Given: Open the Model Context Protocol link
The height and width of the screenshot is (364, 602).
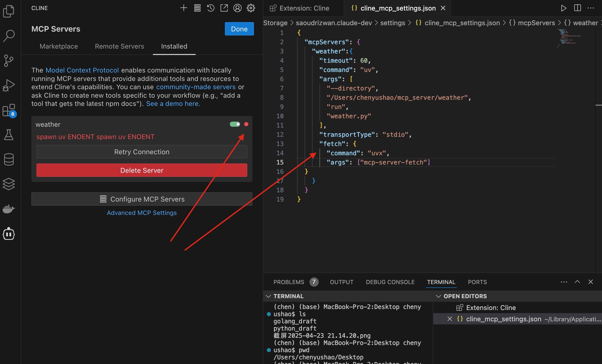Looking at the screenshot, I should pos(82,70).
